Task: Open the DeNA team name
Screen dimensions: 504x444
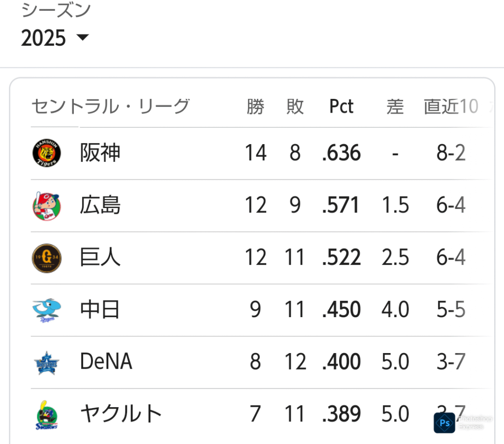Action: pos(106,361)
